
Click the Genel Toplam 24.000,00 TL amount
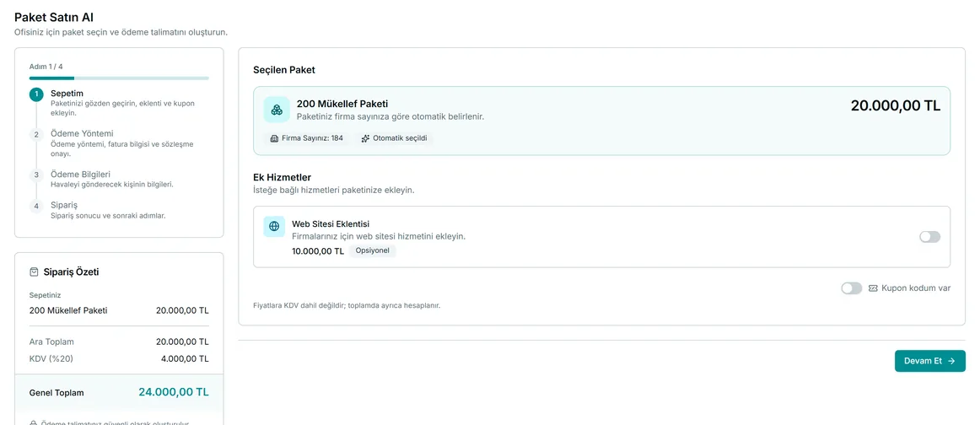click(x=174, y=392)
